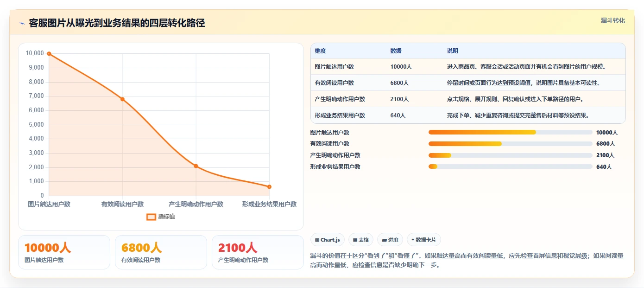Open the 10000人 图片触达用户数 data card

coord(64,252)
